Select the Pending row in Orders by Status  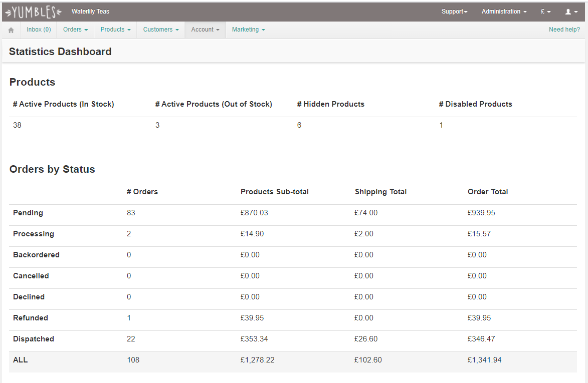(x=28, y=213)
